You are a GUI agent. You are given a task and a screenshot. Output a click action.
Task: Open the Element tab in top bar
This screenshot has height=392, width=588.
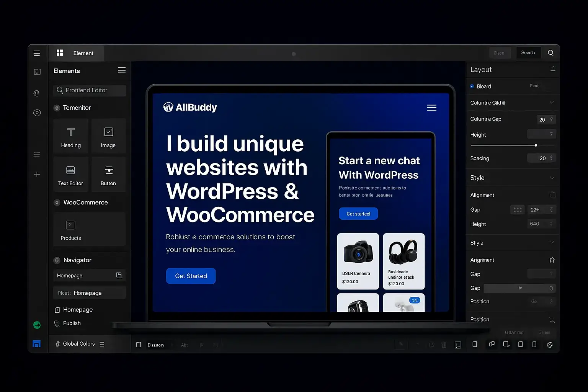tap(76, 53)
